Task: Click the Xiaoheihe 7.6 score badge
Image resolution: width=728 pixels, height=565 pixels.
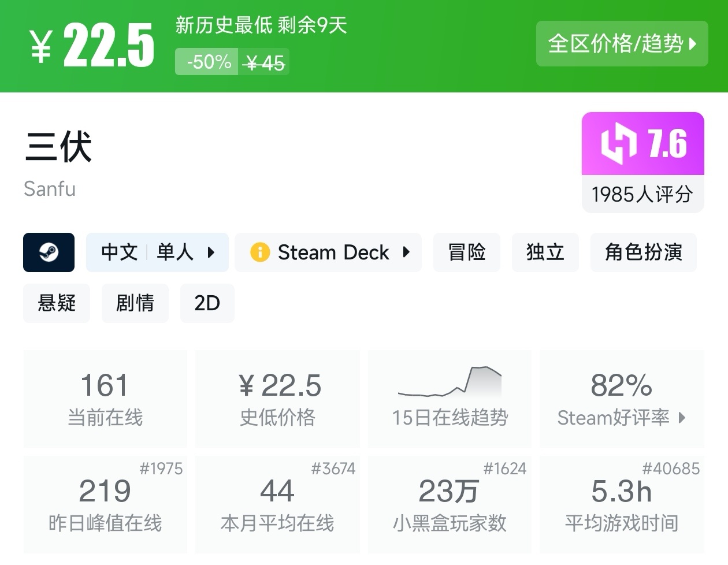Action: (x=642, y=144)
